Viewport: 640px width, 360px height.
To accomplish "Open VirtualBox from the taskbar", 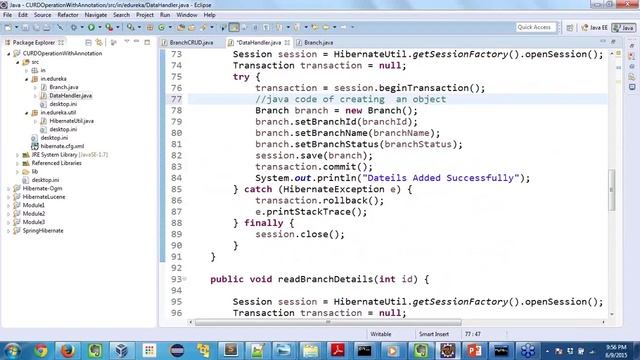I will tap(121, 351).
